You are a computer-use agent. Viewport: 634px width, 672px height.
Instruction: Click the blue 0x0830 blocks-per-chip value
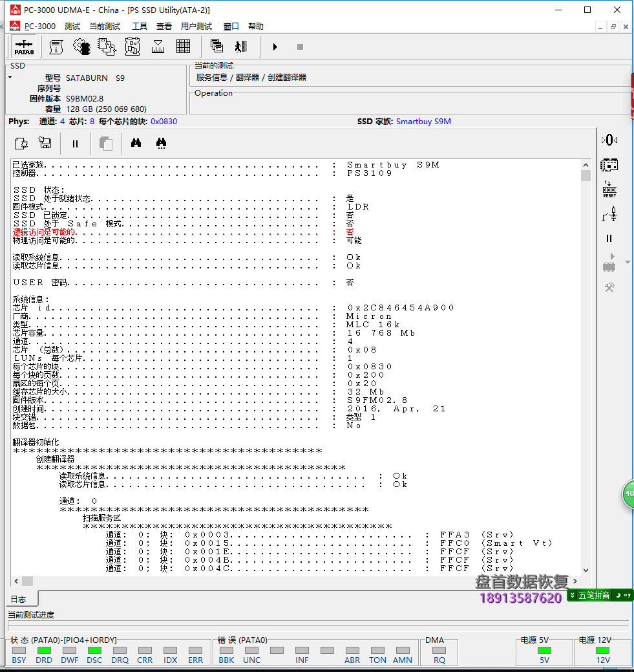click(x=164, y=122)
